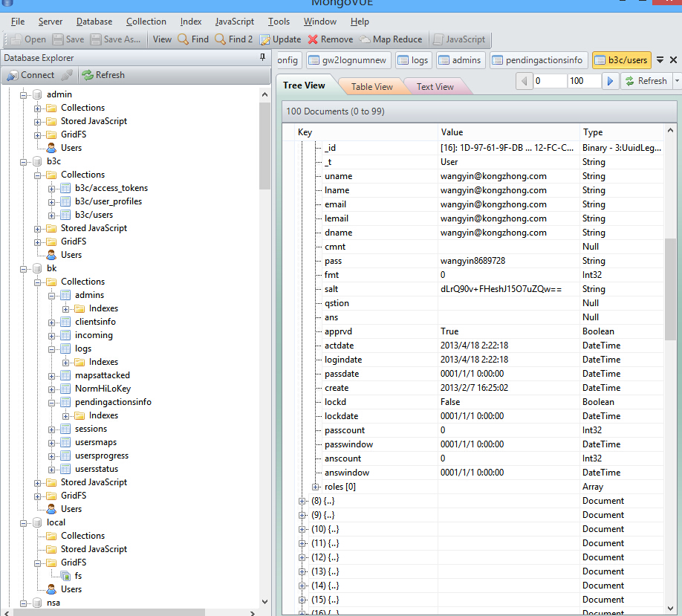
Task: Click the Update document icon
Action: click(264, 39)
